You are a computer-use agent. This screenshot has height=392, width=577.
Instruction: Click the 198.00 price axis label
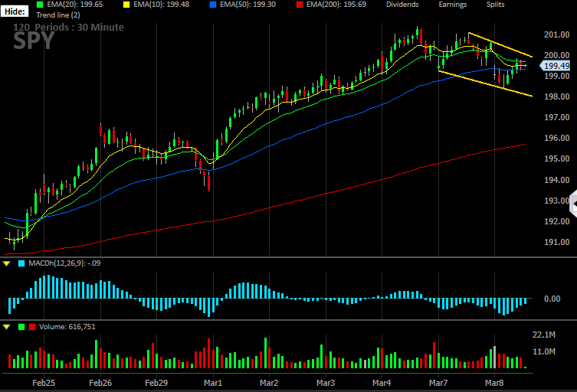557,96
